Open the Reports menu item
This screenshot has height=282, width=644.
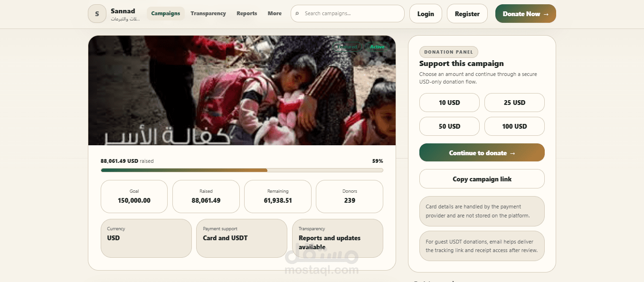[247, 13]
